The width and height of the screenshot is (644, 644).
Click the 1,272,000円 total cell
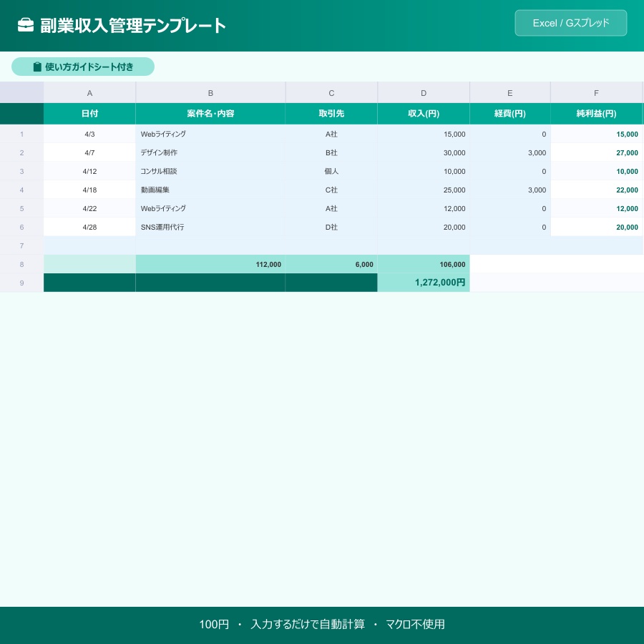pos(424,282)
